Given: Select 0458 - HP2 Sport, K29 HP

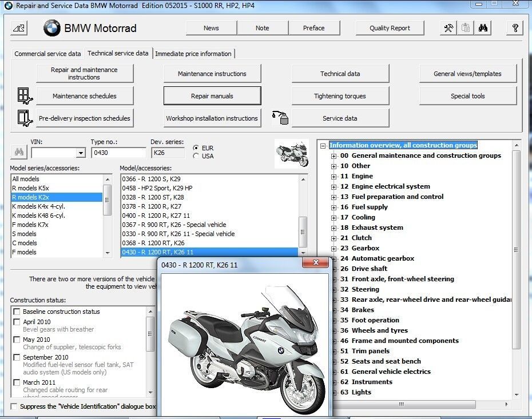Looking at the screenshot, I should pyautogui.click(x=209, y=188).
